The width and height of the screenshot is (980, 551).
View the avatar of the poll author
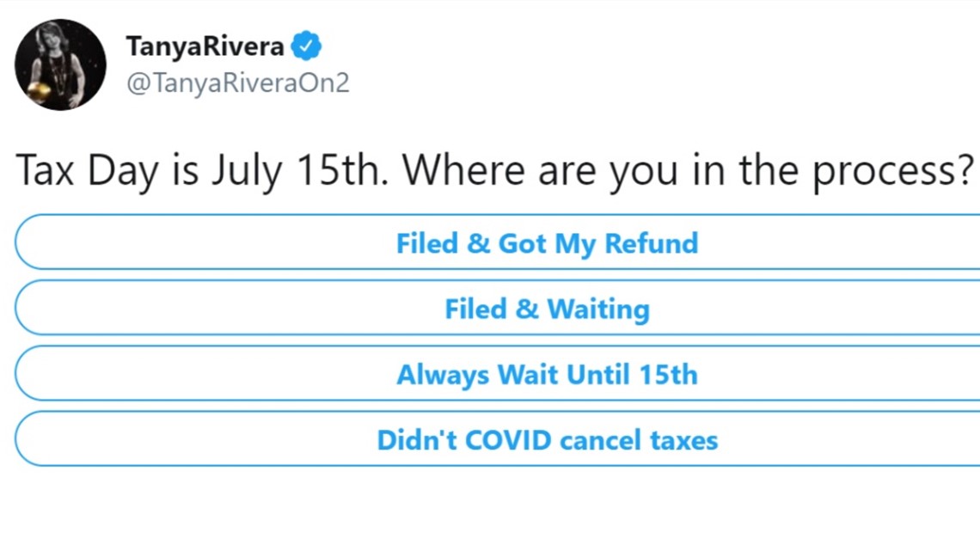(61, 64)
